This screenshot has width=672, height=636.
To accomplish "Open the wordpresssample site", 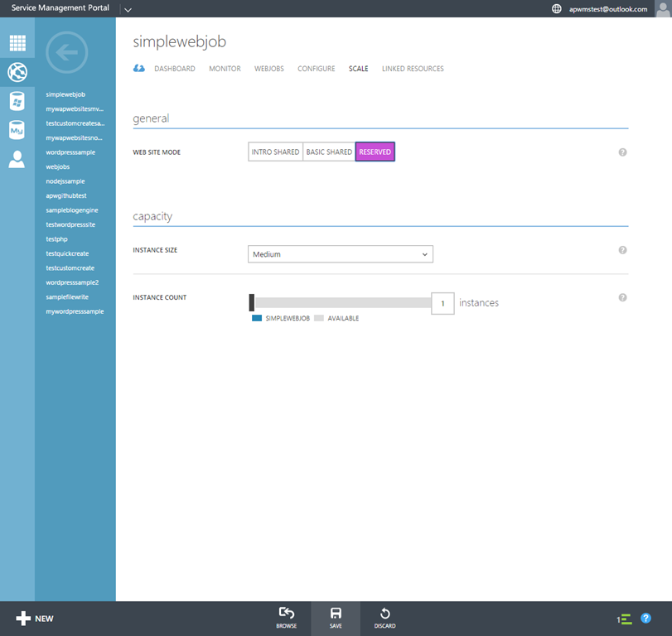I will 70,152.
